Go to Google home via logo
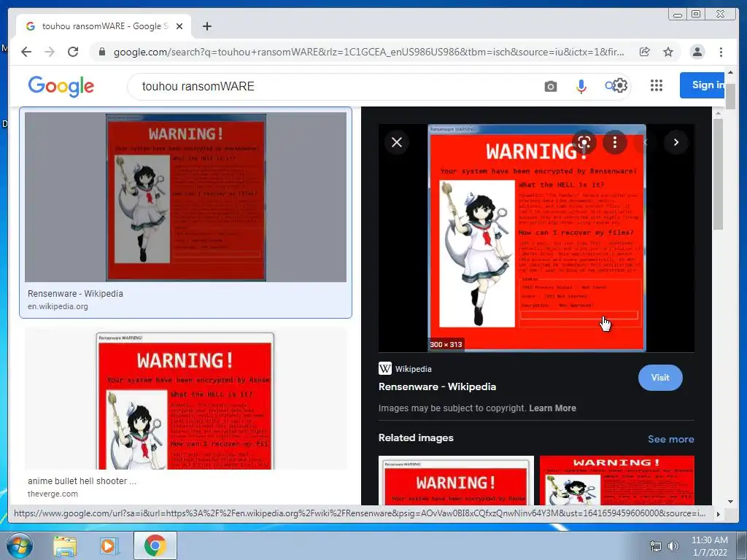747x560 pixels. click(61, 86)
